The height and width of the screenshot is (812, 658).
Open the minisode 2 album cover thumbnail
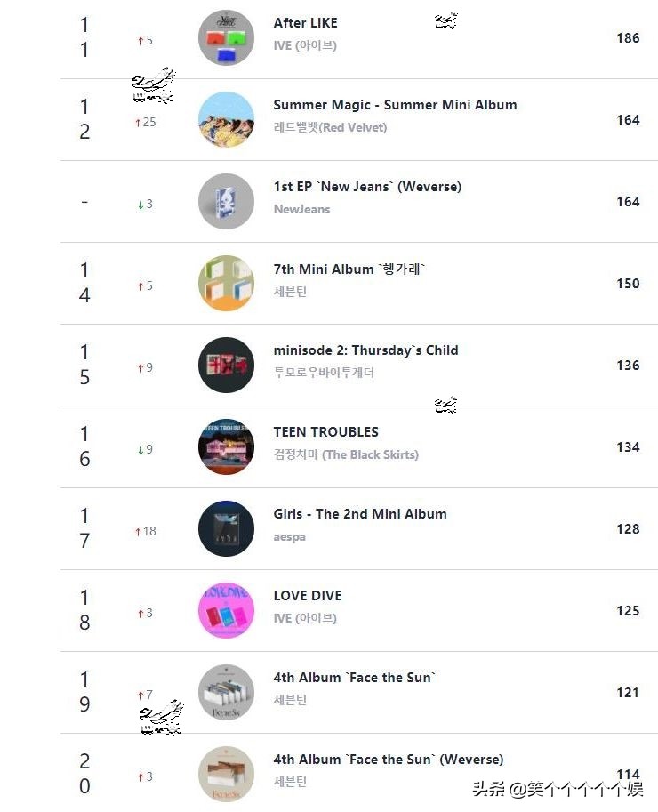click(226, 366)
